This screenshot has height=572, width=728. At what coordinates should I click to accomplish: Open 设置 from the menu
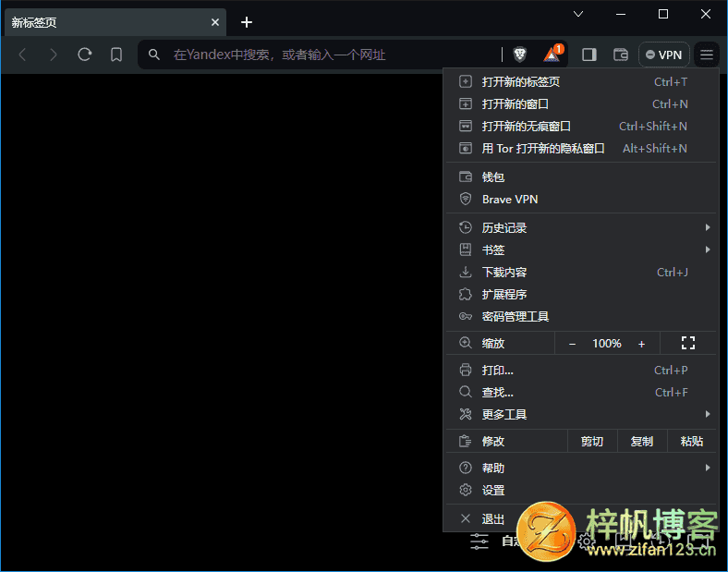point(581,491)
